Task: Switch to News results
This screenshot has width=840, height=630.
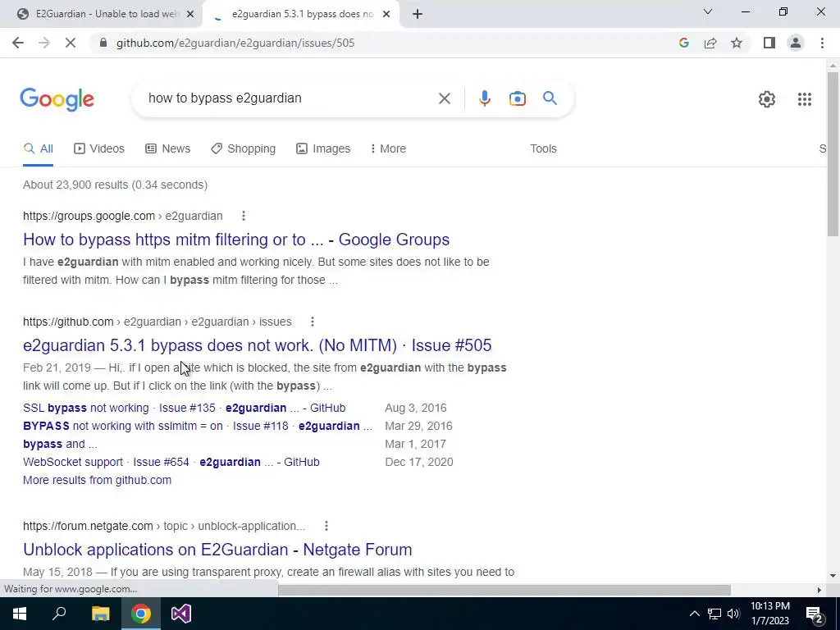Action: tap(167, 149)
